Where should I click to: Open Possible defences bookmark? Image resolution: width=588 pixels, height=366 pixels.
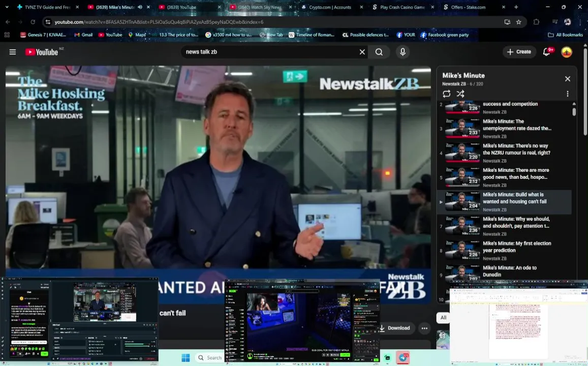tap(365, 35)
